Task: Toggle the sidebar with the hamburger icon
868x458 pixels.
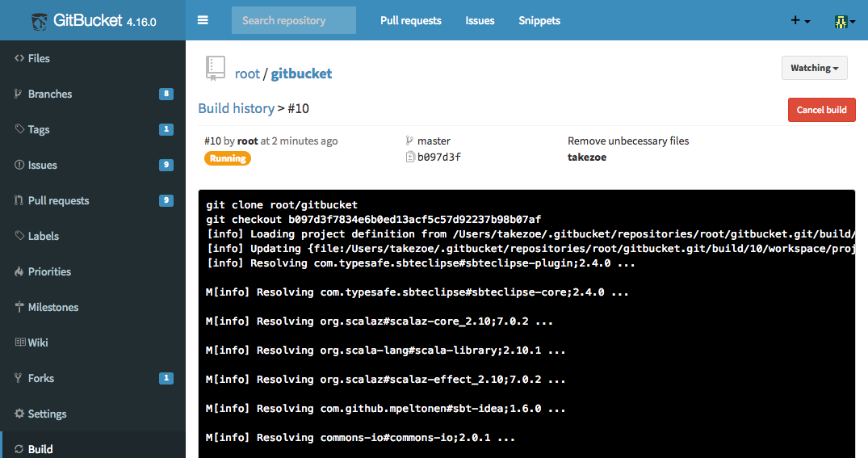Action: [203, 20]
